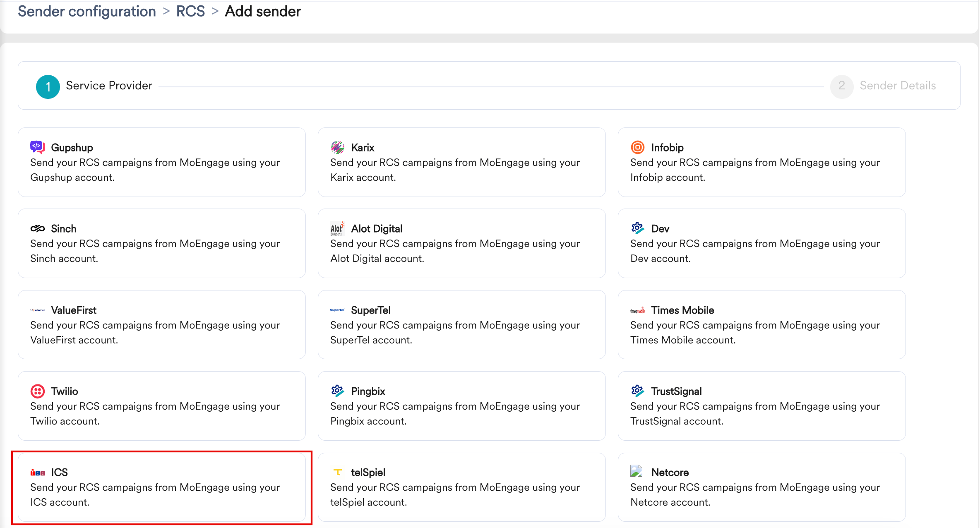This screenshot has height=528, width=980.
Task: Click the Gupshup logo icon
Action: pyautogui.click(x=38, y=147)
